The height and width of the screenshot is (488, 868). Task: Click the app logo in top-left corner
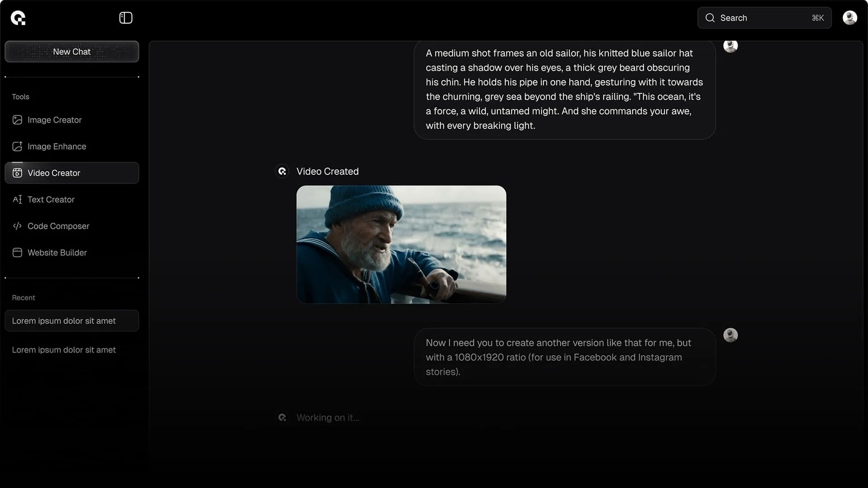[x=19, y=17]
